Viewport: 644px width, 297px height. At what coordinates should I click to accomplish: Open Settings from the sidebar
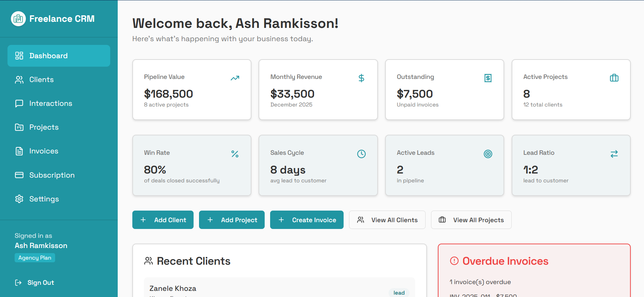(x=59, y=199)
